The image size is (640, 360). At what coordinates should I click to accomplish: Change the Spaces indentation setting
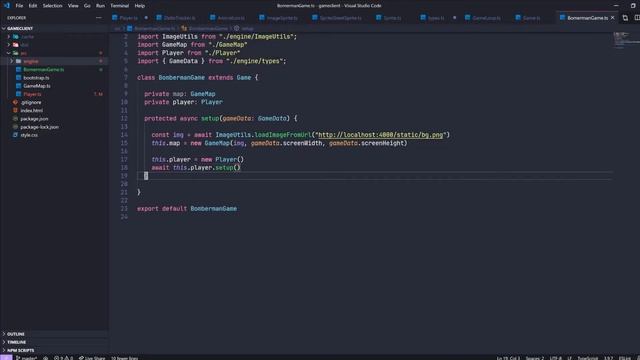(535, 358)
